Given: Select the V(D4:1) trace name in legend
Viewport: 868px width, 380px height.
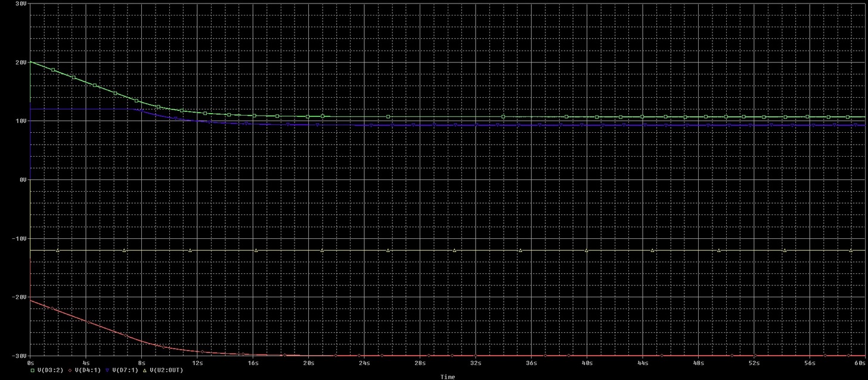Looking at the screenshot, I should point(88,370).
